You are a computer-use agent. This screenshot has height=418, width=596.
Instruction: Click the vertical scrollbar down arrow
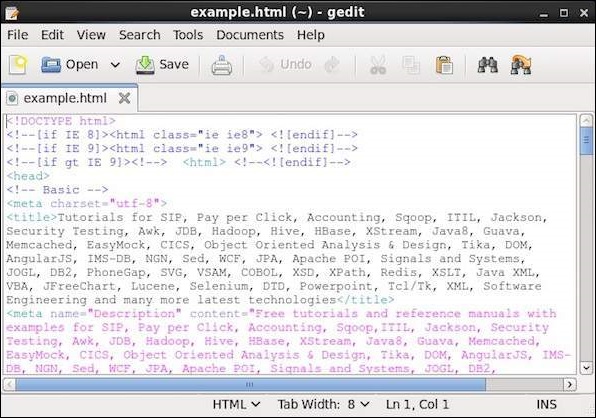586,367
